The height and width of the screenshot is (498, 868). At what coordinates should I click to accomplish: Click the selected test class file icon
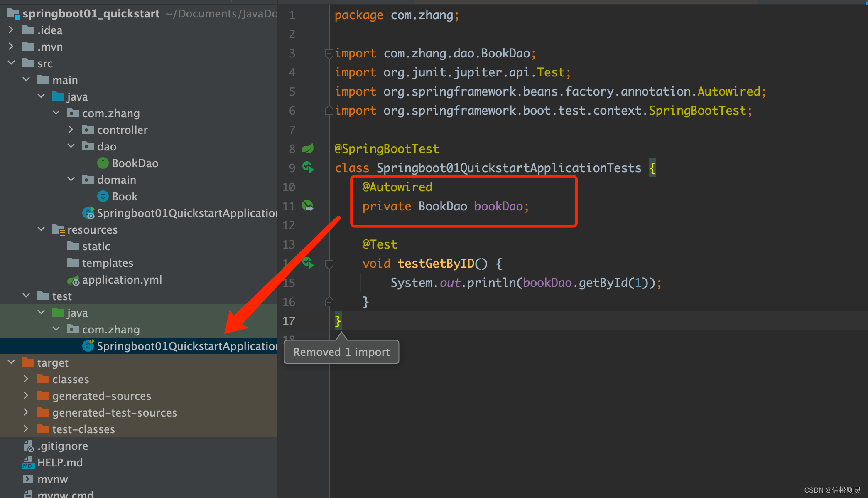88,345
